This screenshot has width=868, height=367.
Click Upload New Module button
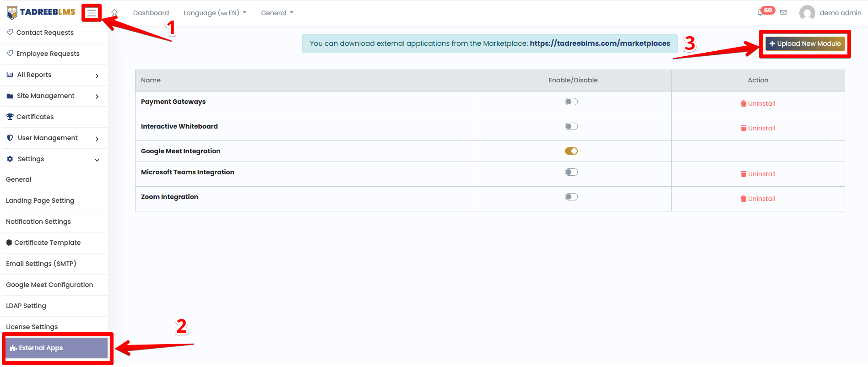tap(805, 43)
